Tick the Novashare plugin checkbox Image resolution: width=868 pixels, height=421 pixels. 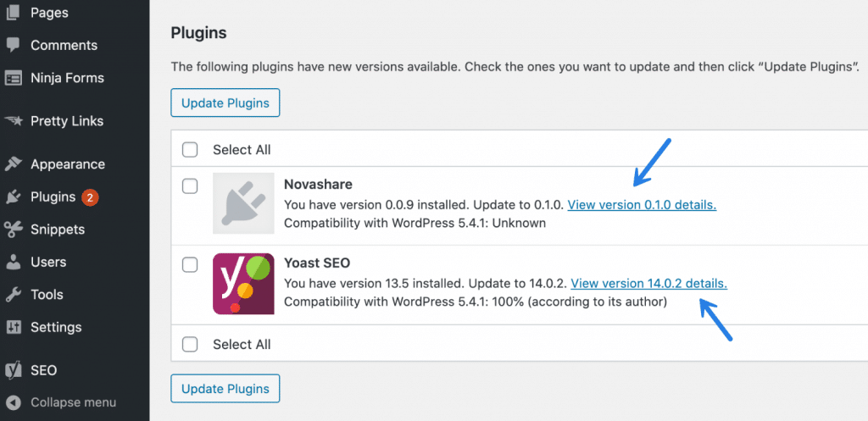point(191,186)
